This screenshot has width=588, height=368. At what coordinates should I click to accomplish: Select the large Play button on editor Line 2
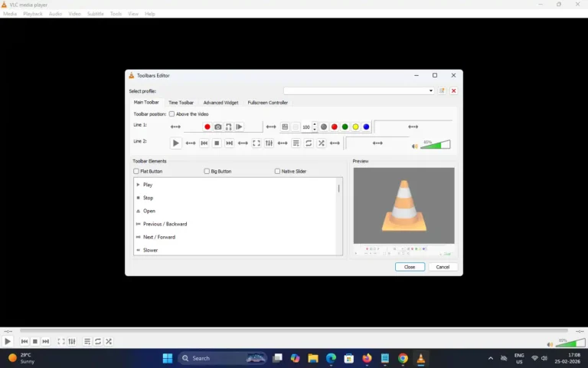click(x=175, y=143)
